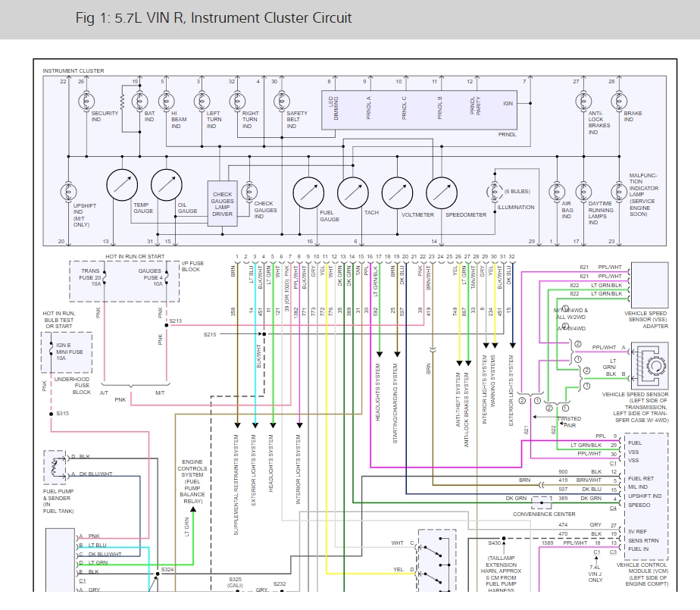Click the UPSHIFT IND lamp symbol

point(69,189)
